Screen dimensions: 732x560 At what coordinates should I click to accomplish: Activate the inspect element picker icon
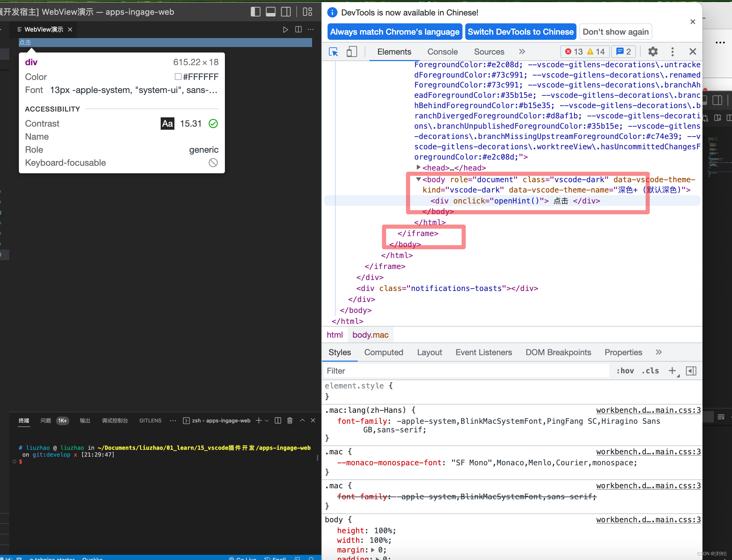333,52
